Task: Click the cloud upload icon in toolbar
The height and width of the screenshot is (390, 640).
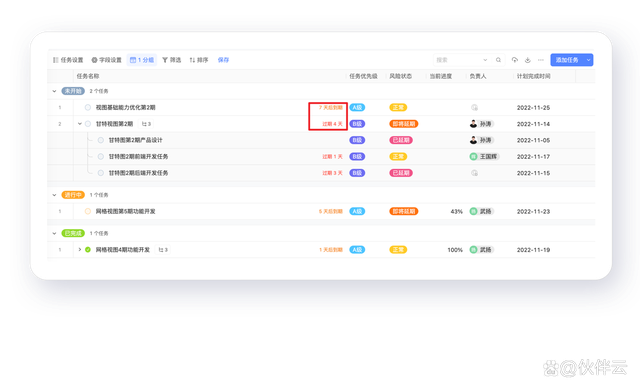Action: point(515,60)
